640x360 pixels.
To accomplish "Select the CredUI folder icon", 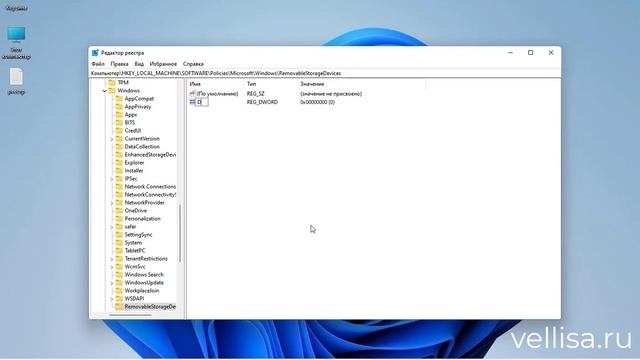I will point(119,131).
